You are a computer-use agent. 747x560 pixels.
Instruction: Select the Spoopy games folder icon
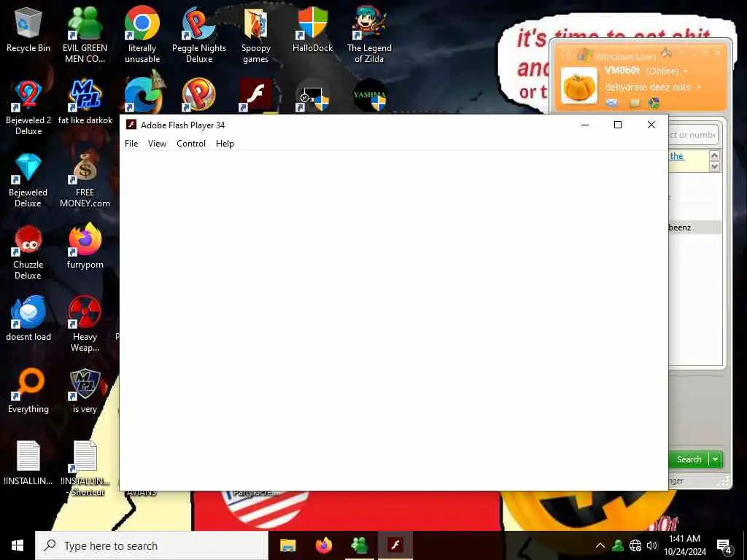click(256, 34)
